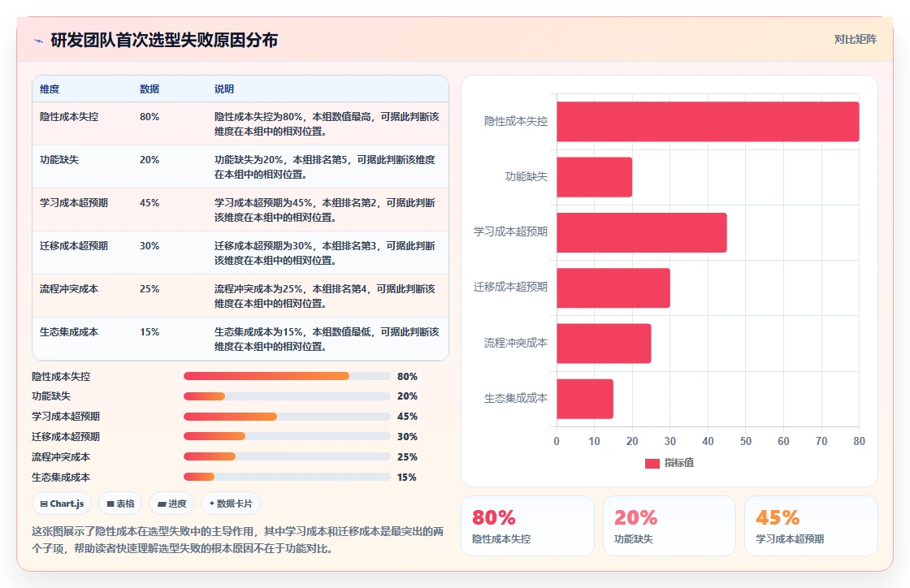Click the 隐性成本失控 80% progress bar
This screenshot has width=910, height=588.
click(x=287, y=376)
